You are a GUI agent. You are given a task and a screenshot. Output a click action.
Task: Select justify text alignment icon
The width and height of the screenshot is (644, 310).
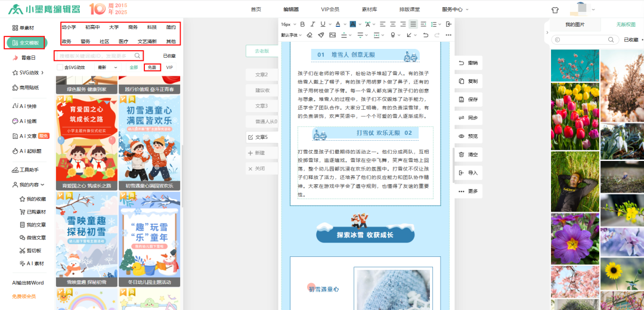tap(413, 24)
